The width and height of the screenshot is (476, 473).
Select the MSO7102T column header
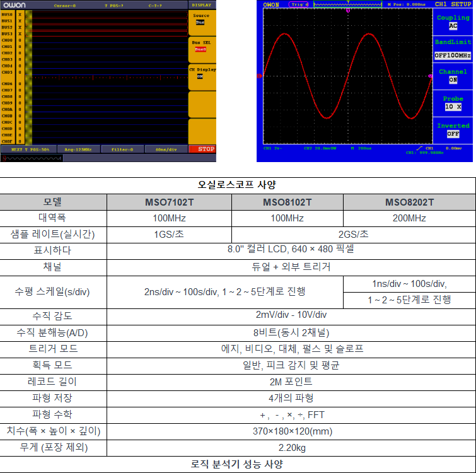pos(170,202)
